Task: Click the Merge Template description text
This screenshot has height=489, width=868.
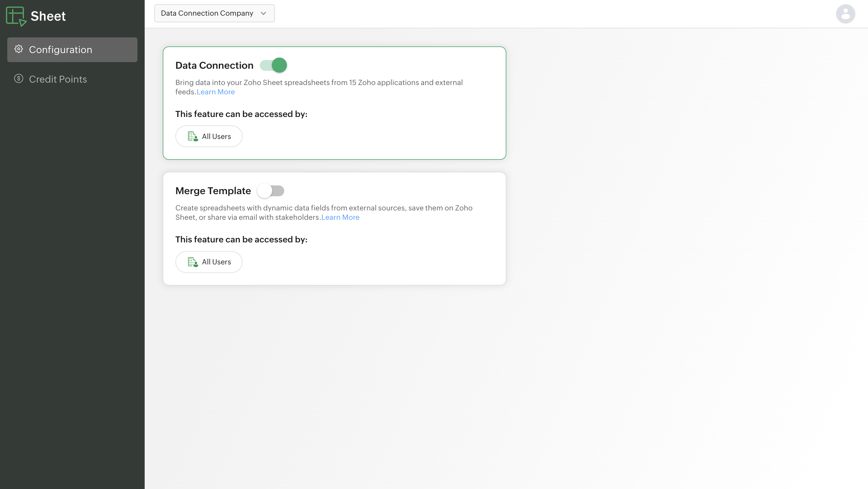Action: coord(323,208)
